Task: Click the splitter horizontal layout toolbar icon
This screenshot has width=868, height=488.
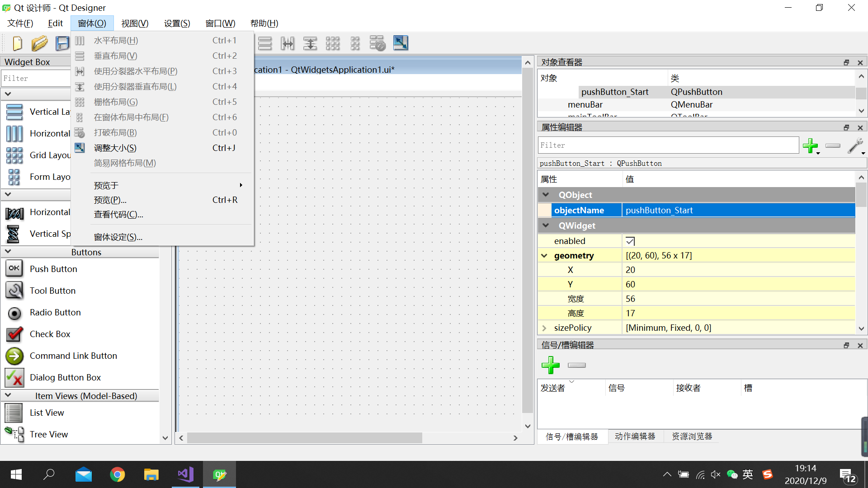Action: (x=288, y=43)
